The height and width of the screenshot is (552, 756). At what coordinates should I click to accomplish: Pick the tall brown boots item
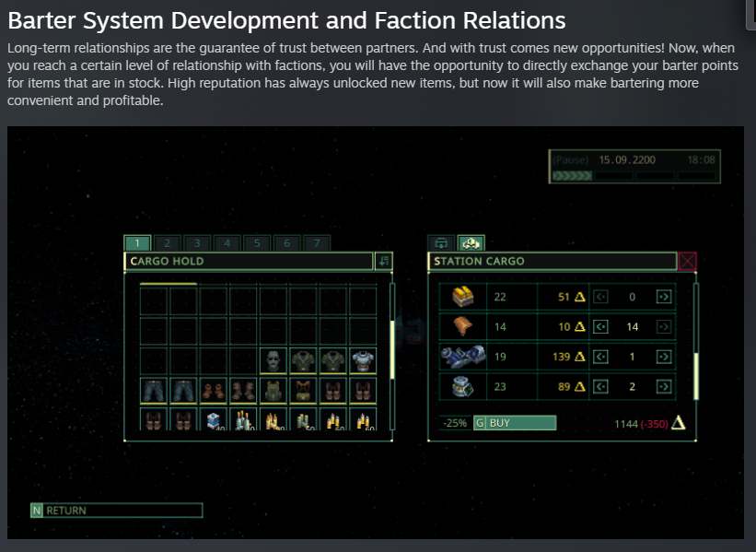coord(243,391)
